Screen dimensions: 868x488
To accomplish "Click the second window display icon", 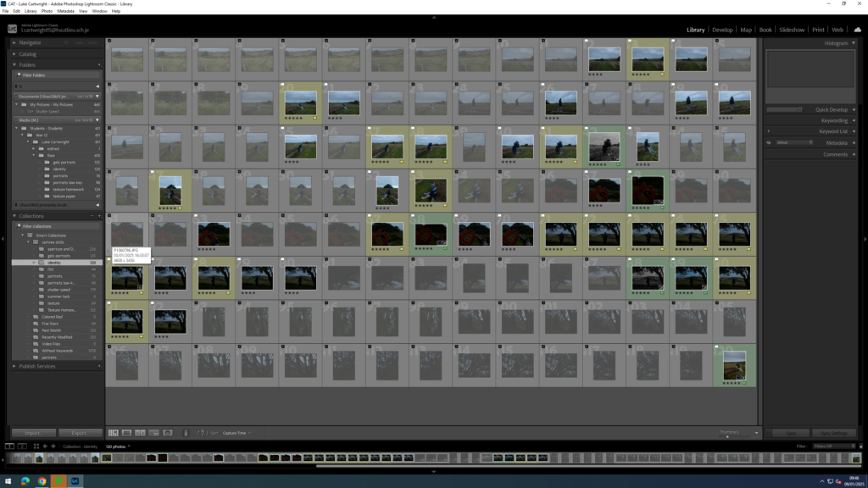I will click(22, 446).
